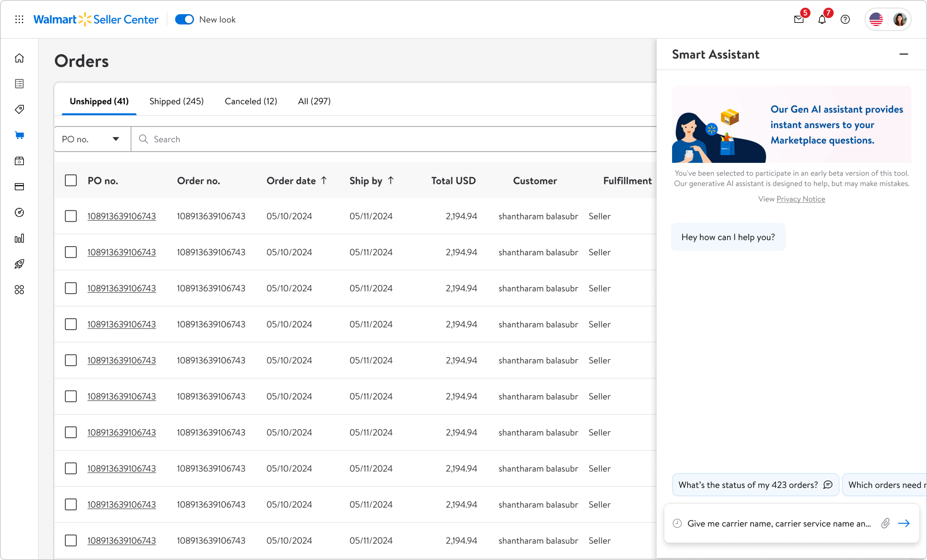Viewport: 927px width, 560px height.
Task: Open the app launcher grid icon
Action: click(x=19, y=20)
